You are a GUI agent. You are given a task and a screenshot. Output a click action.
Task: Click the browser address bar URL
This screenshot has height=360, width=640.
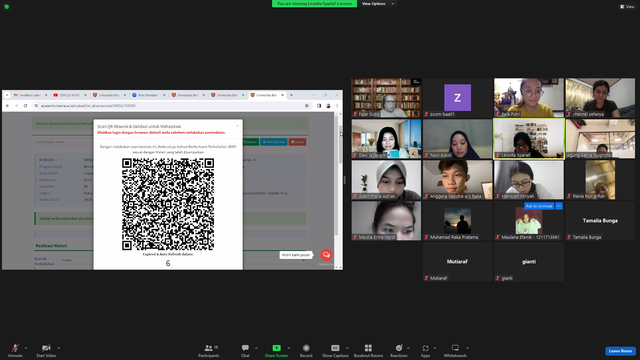coord(88,106)
